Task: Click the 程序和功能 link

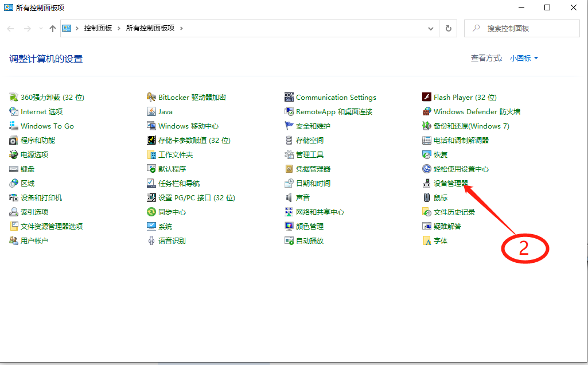Action: pyautogui.click(x=38, y=141)
